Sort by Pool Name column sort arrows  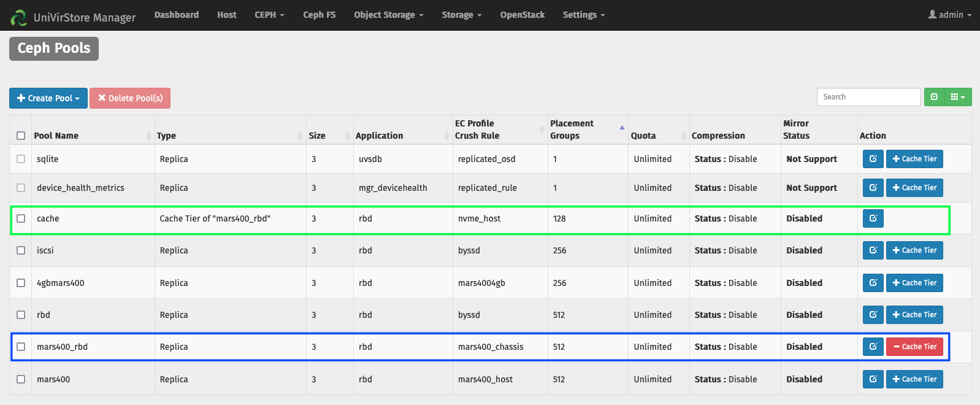click(148, 136)
